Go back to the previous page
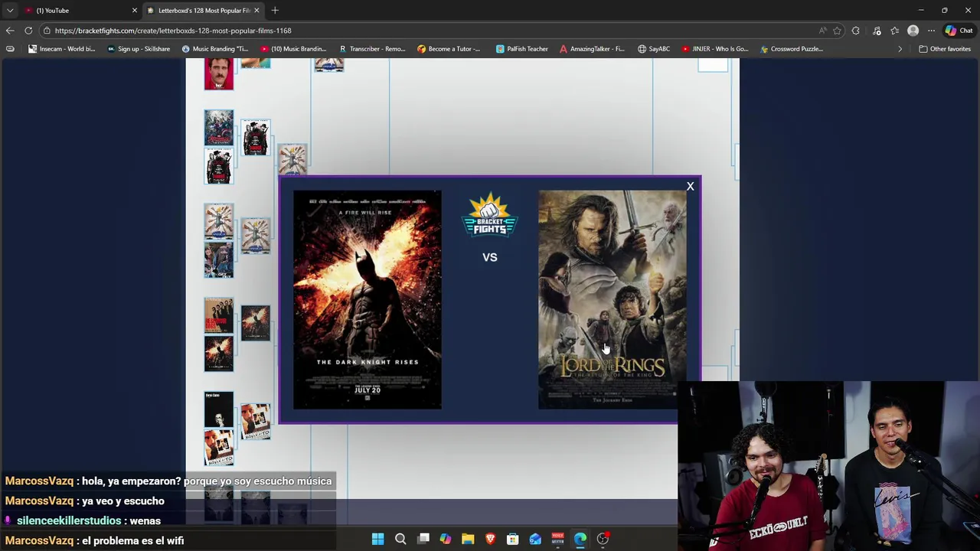Screen dimensions: 980x551 click(x=10, y=31)
